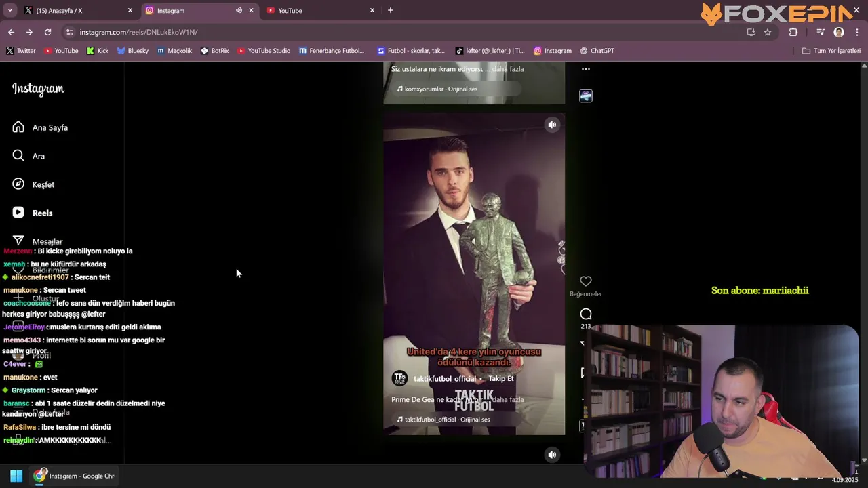Close the YouTube tab

(x=372, y=10)
